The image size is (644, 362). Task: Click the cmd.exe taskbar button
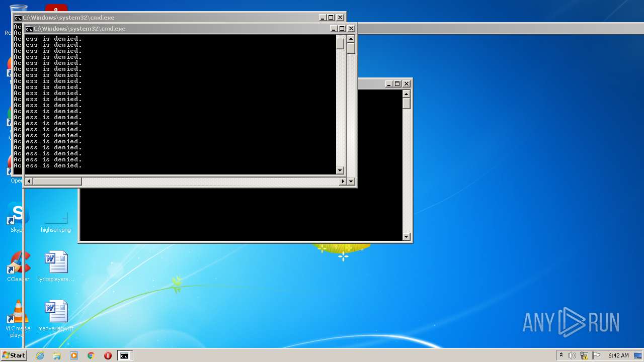coord(124,355)
